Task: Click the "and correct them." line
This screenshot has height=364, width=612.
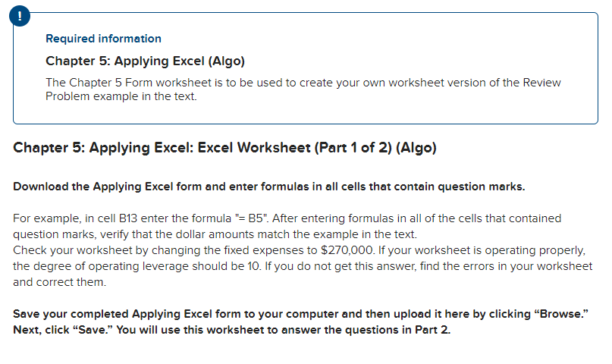Action: pyautogui.click(x=60, y=282)
